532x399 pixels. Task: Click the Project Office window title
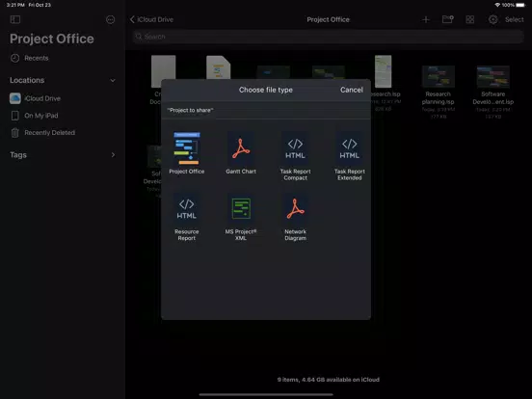point(328,19)
